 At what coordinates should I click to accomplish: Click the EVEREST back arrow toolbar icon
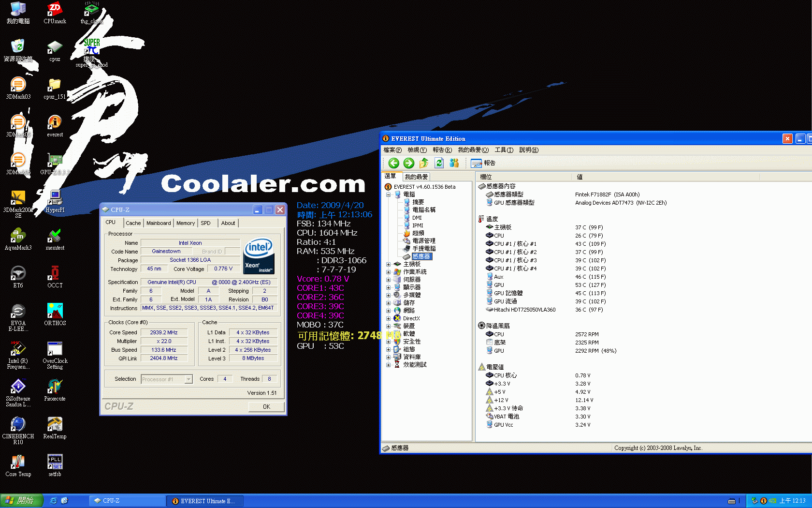tap(394, 163)
